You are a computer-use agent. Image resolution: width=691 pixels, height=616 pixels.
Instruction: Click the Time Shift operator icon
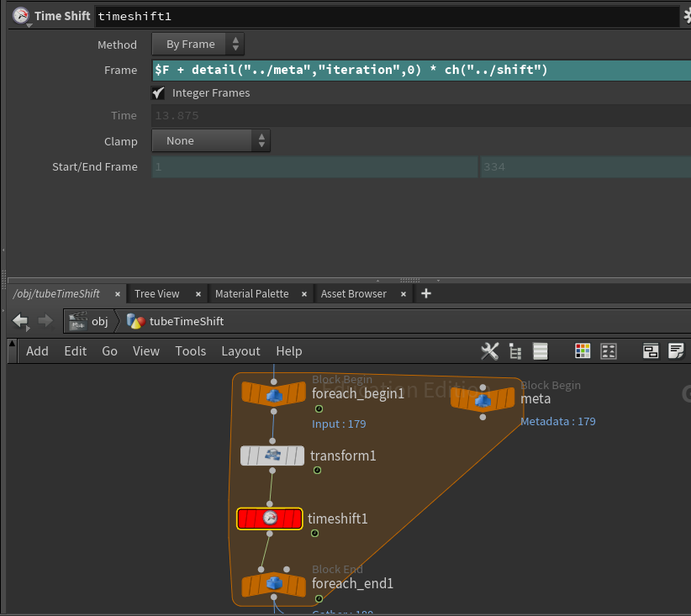point(19,16)
